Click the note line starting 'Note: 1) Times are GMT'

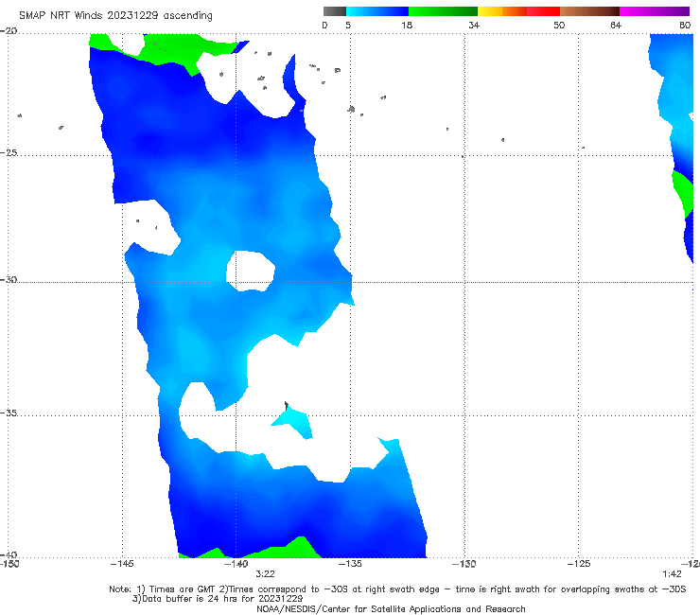397,589
